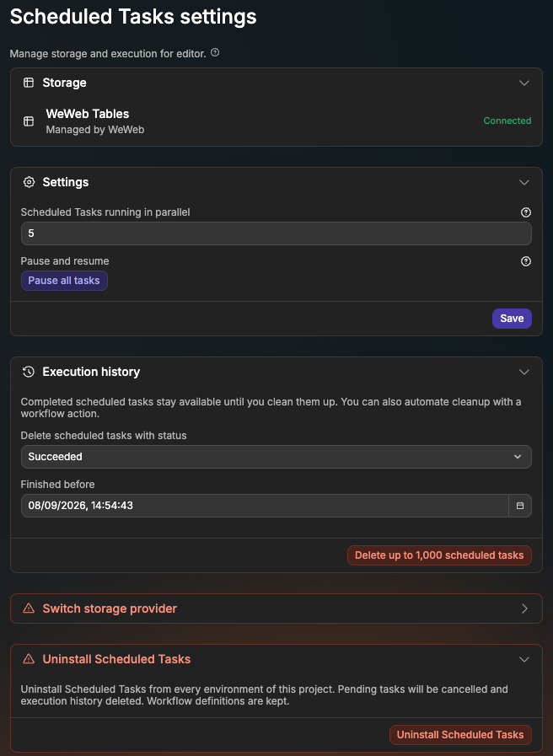This screenshot has width=553, height=756.
Task: Click the Execution history clock icon
Action: tap(29, 372)
